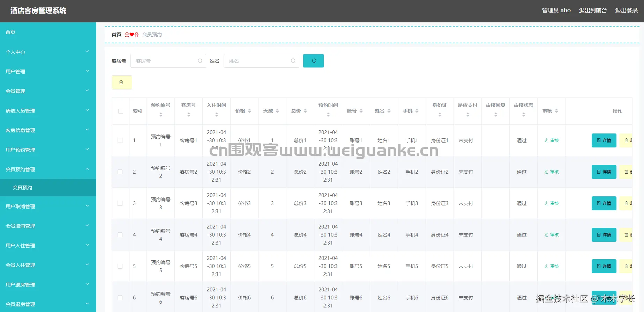The width and height of the screenshot is (644, 312).
Task: Click 首页 breadcrumb link
Action: pos(117,35)
